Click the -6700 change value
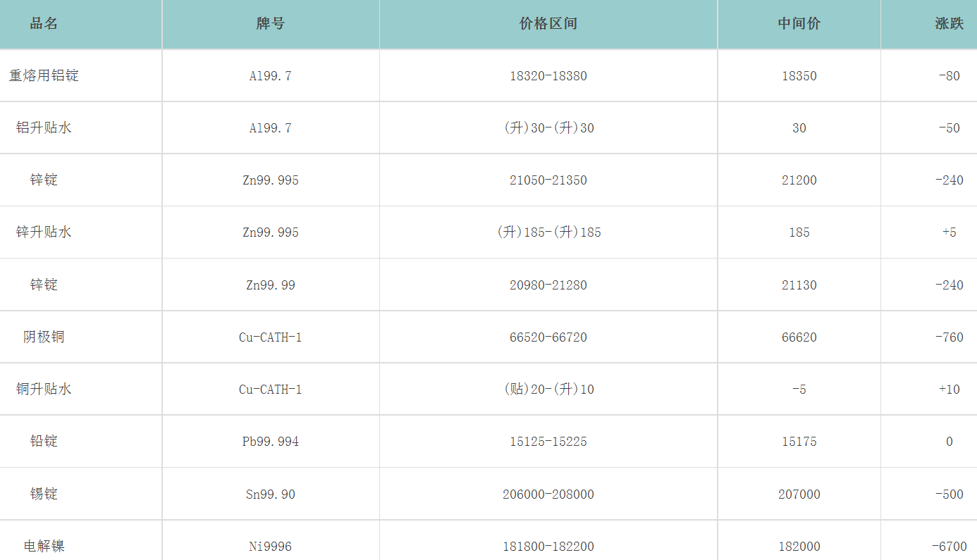977x560 pixels. (949, 547)
